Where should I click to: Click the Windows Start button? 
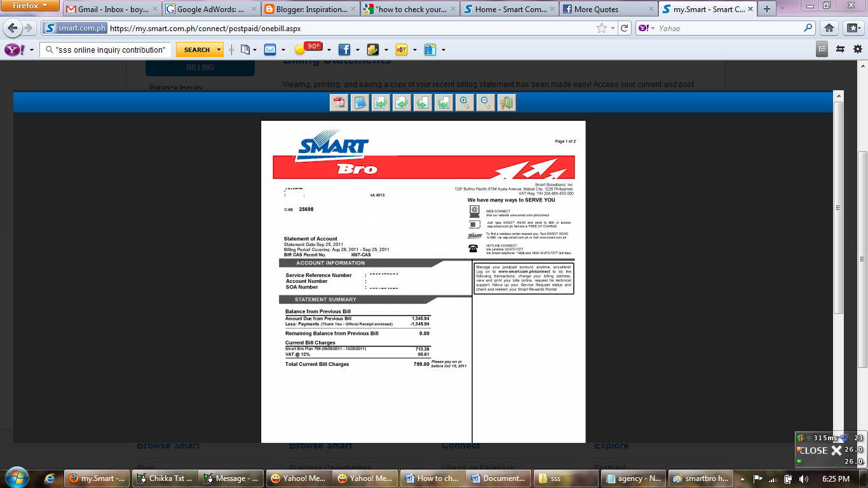click(16, 478)
